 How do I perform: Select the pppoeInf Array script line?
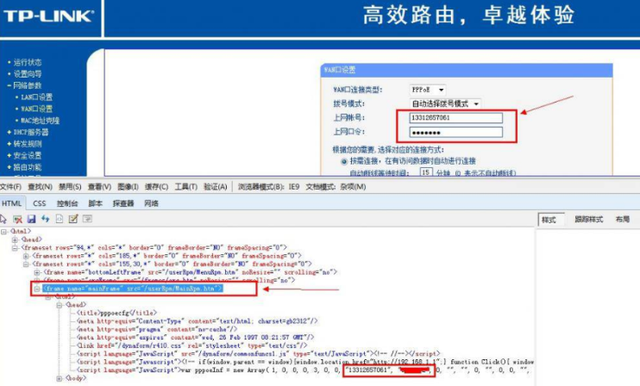click(x=304, y=370)
